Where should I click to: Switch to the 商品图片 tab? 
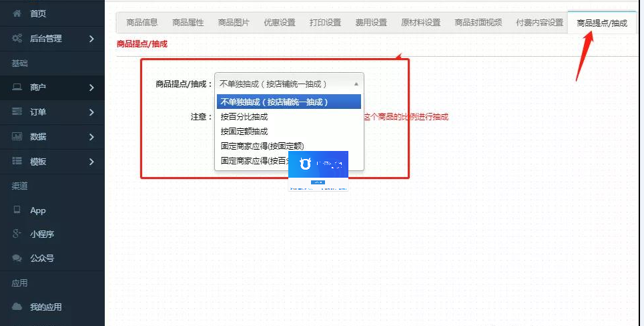(x=234, y=23)
